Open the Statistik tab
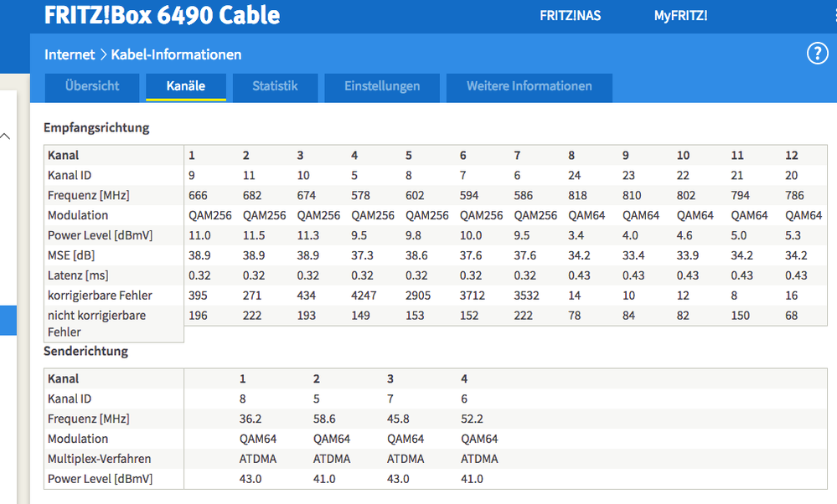Screen dimensions: 837x504 [x=275, y=86]
